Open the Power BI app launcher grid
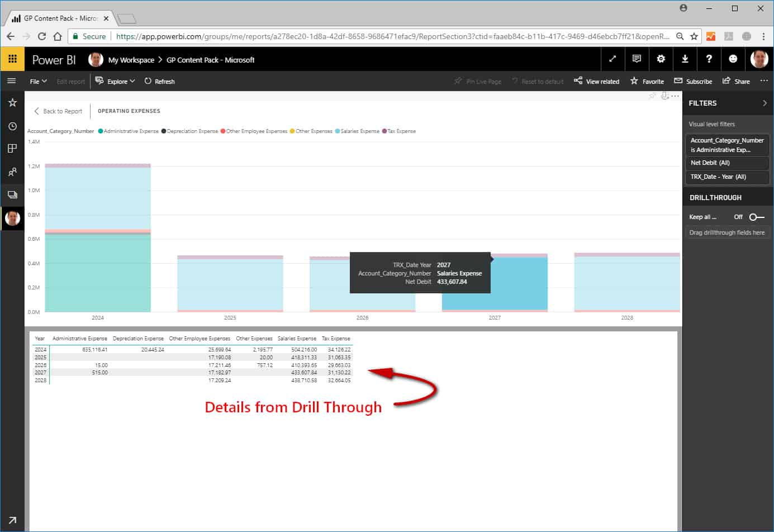Screen dimensions: 774x532 click(12, 59)
